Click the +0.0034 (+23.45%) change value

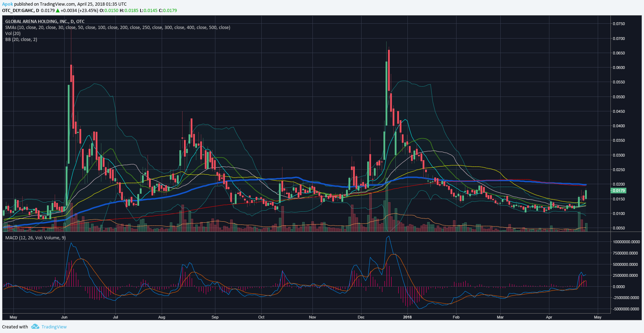click(79, 10)
